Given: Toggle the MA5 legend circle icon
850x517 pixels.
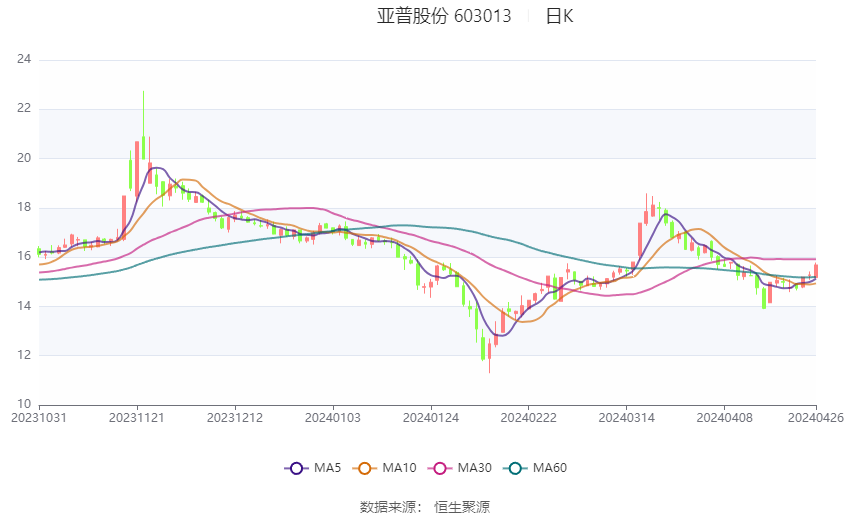Looking at the screenshot, I should click(296, 468).
